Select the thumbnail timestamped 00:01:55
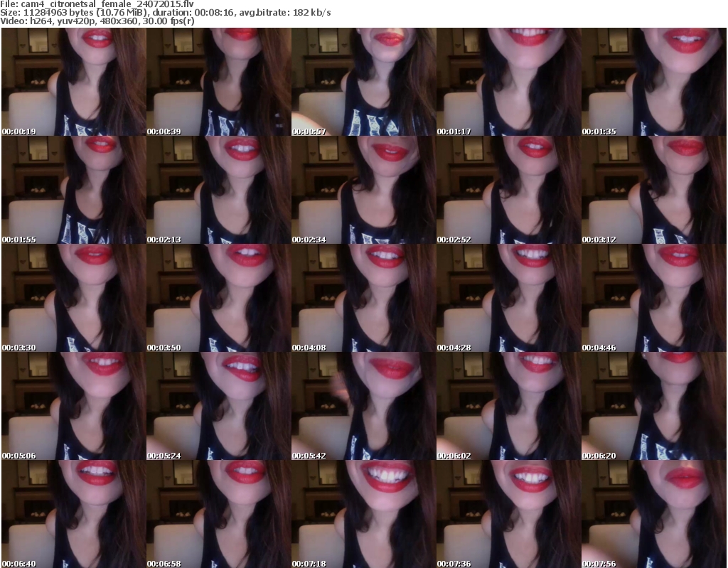This screenshot has width=728, height=568. pyautogui.click(x=73, y=190)
